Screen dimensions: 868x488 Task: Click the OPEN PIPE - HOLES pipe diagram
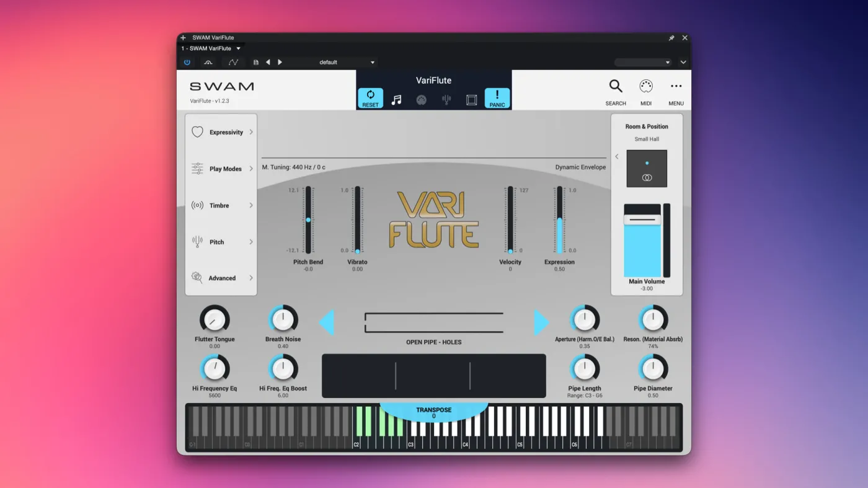point(434,322)
